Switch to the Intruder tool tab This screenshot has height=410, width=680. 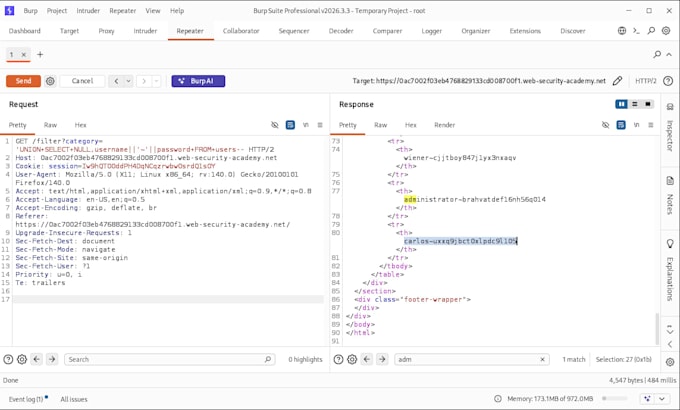point(145,31)
